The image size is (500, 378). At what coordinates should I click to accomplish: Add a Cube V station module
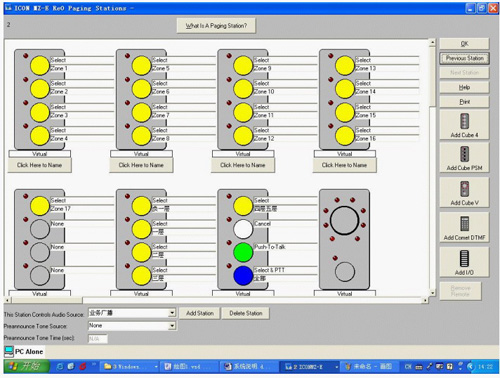pyautogui.click(x=464, y=192)
